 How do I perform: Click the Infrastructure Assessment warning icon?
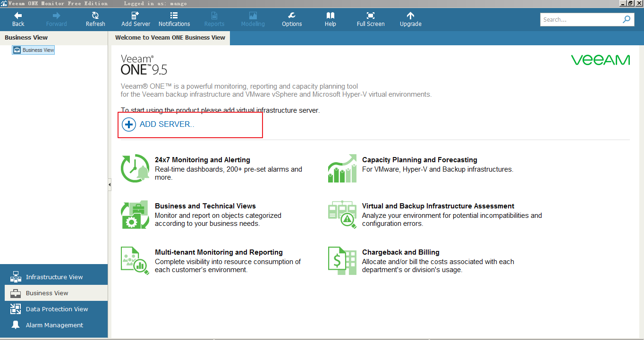[x=342, y=214]
